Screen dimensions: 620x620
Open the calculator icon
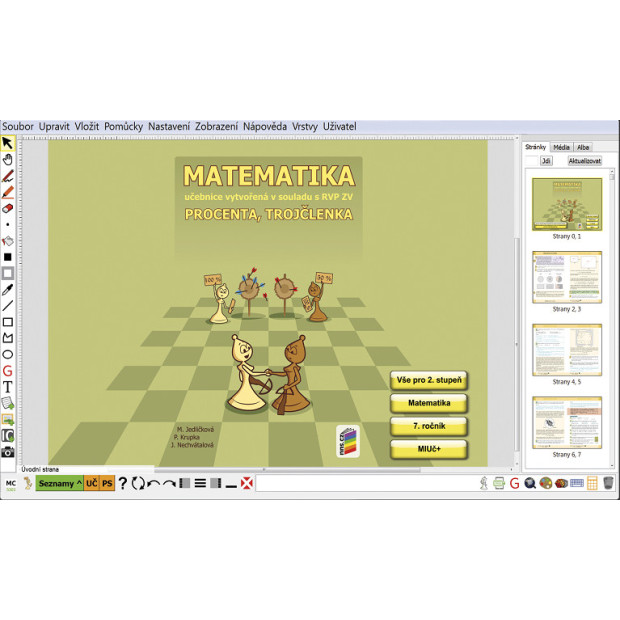click(x=592, y=483)
